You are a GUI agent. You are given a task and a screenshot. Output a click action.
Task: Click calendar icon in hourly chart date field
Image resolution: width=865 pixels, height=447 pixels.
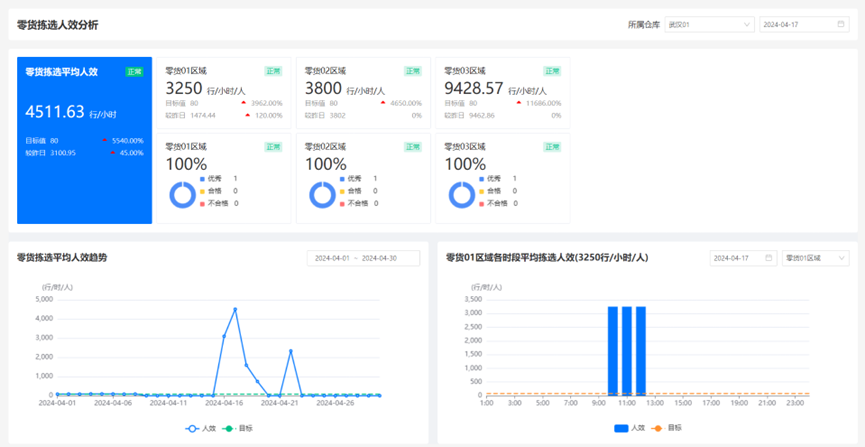coord(768,258)
